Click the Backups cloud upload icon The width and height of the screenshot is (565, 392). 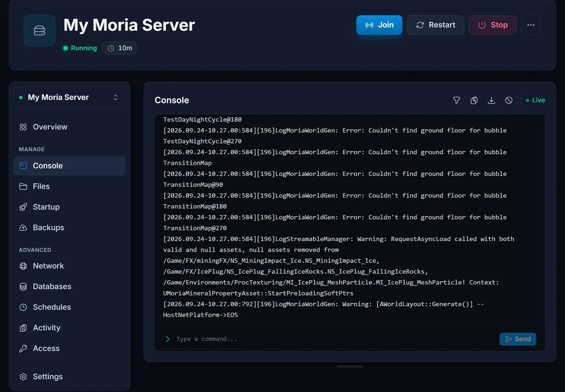(x=23, y=228)
